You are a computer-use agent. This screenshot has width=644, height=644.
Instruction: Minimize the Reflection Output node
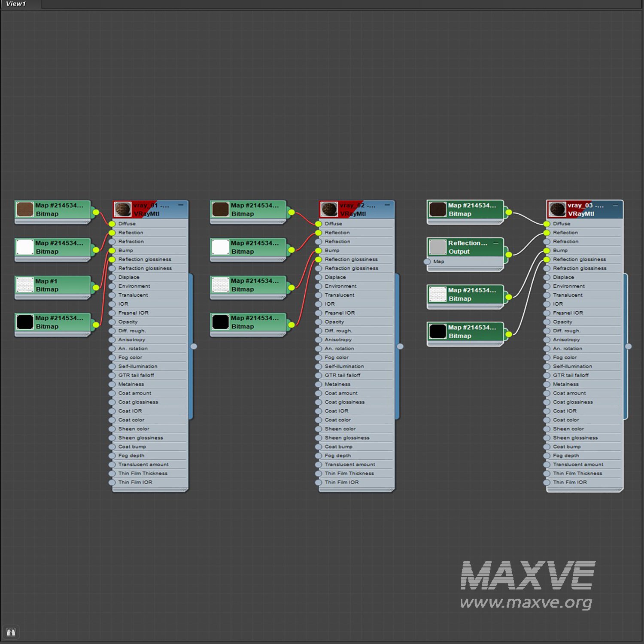point(496,243)
